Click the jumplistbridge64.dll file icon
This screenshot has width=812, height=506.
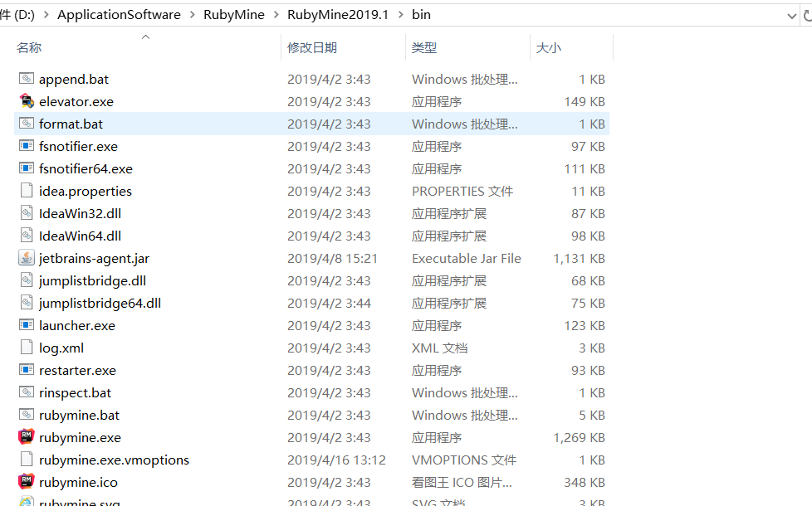point(27,302)
